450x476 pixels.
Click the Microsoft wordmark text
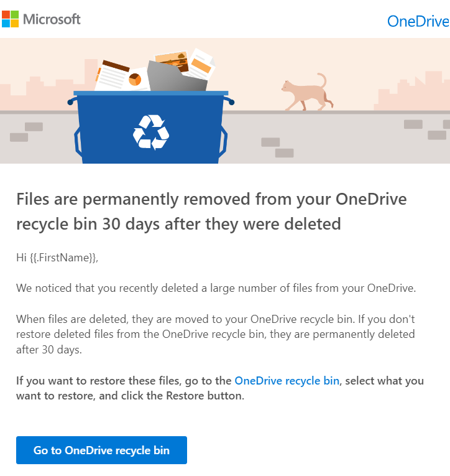[52, 19]
